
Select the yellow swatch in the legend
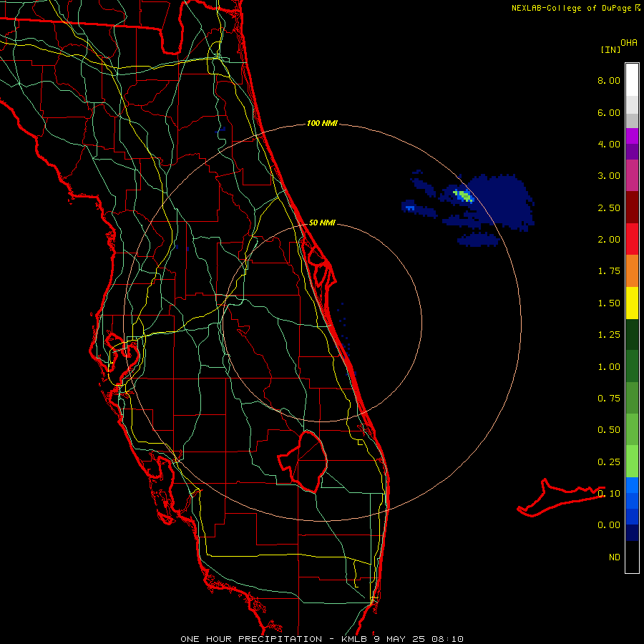click(x=632, y=303)
